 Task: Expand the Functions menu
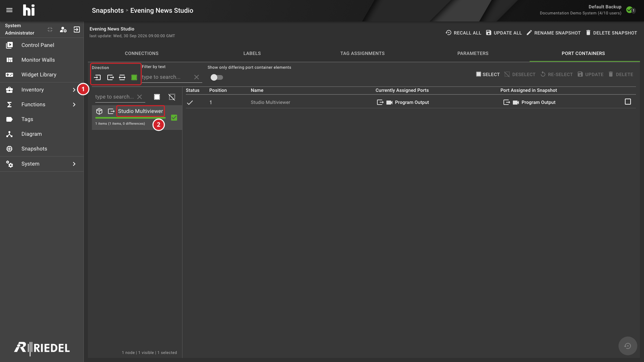pos(42,105)
